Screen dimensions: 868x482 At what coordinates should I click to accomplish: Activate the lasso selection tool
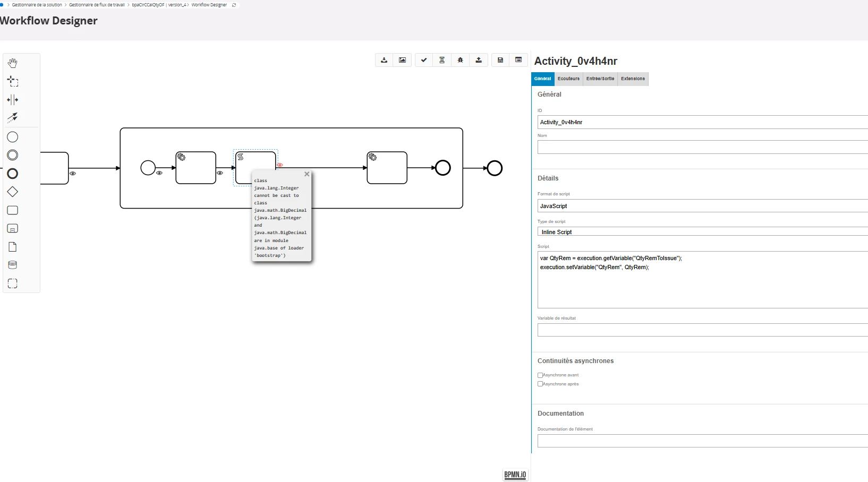point(13,81)
